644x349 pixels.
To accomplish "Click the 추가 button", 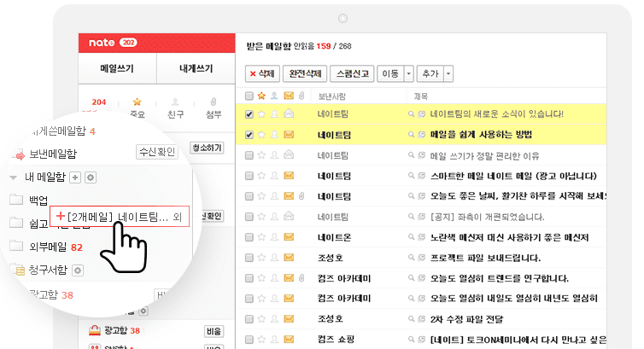I will click(430, 74).
